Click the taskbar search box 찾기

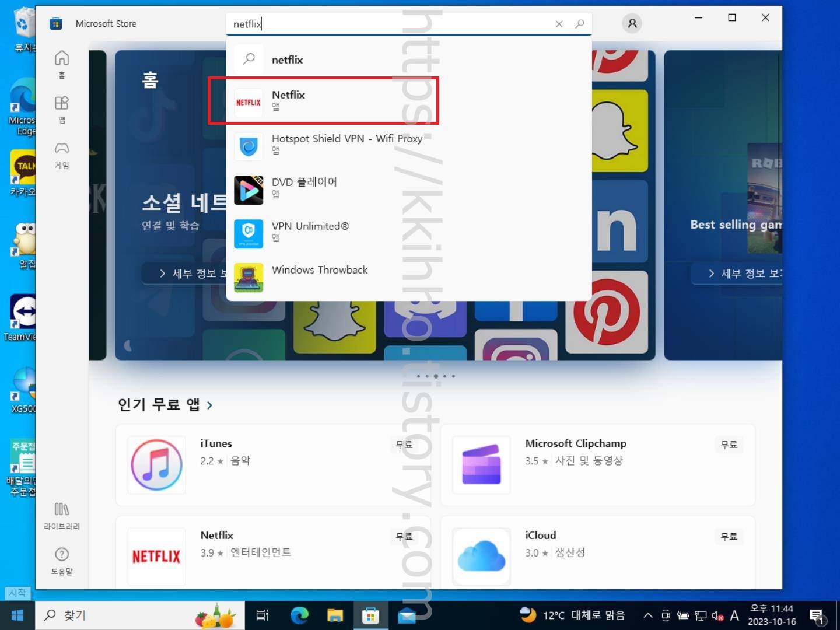[140, 615]
